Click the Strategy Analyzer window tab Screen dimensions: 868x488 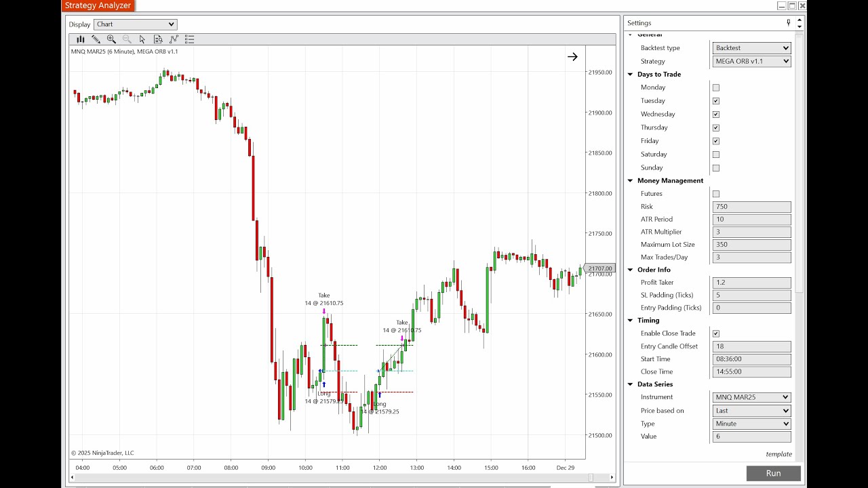[x=98, y=5]
